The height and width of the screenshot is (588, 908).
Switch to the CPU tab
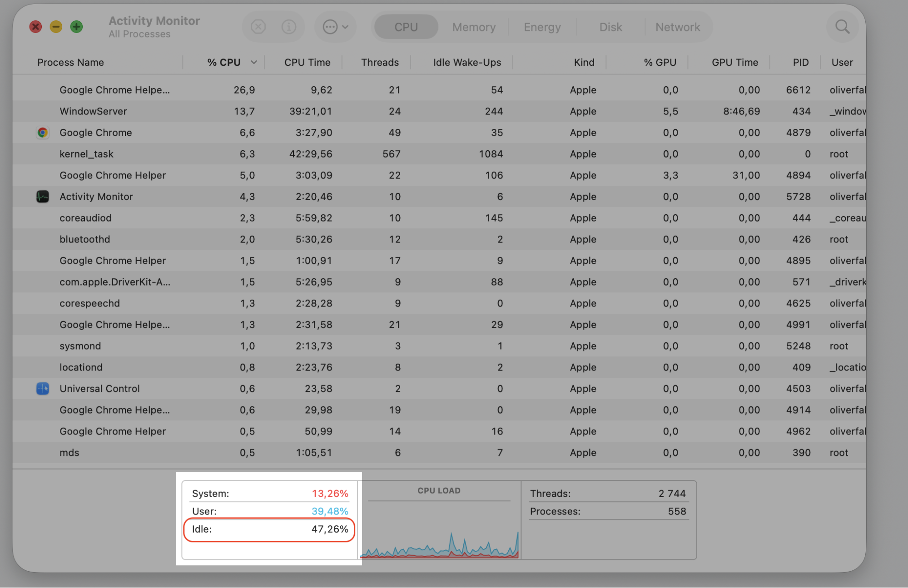point(406,27)
